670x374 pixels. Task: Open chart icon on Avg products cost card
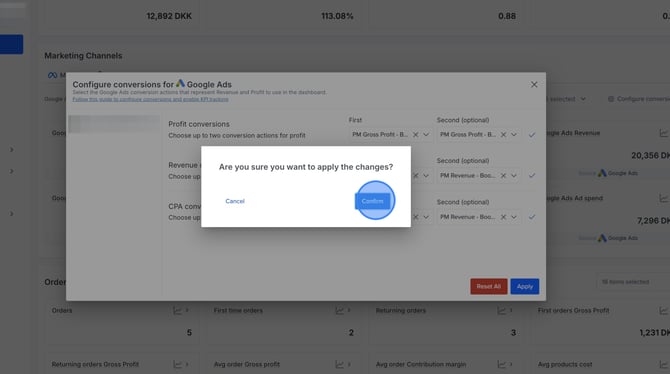coord(663,365)
